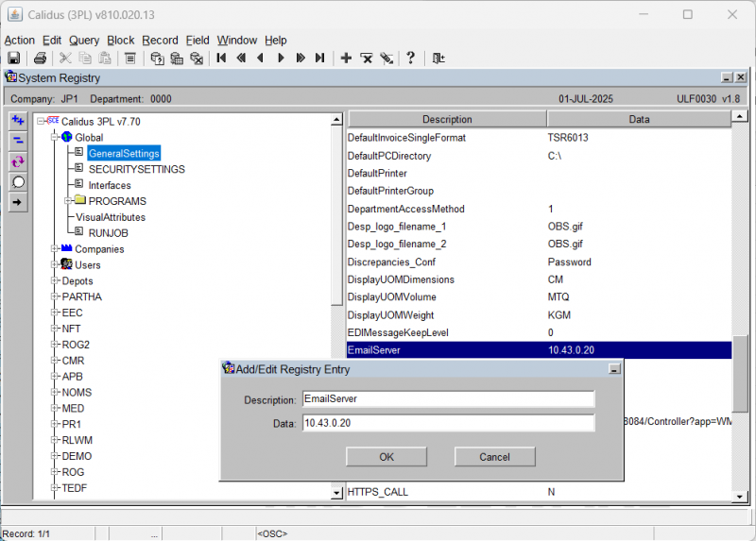Screen dimensions: 756x541
Task: Select RUNJOB in the tree
Action: coord(109,233)
